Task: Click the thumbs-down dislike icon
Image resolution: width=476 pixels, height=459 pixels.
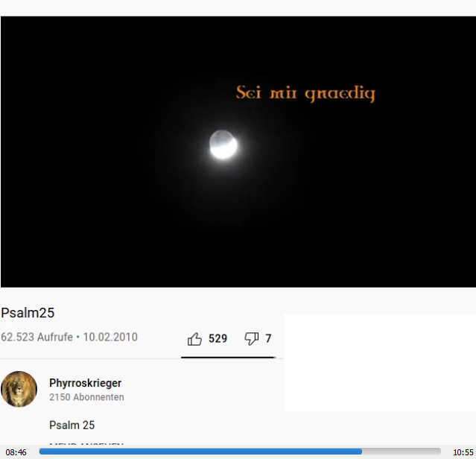Action: [252, 339]
